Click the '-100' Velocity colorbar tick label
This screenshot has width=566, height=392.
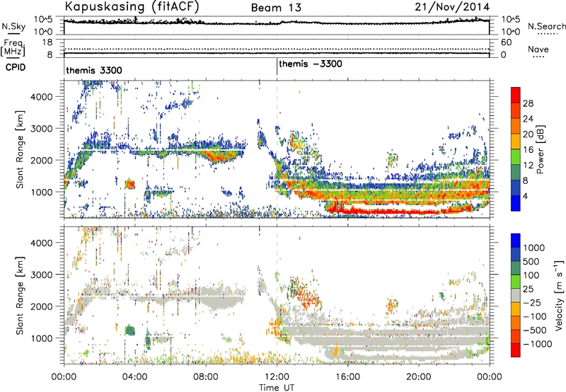[535, 316]
